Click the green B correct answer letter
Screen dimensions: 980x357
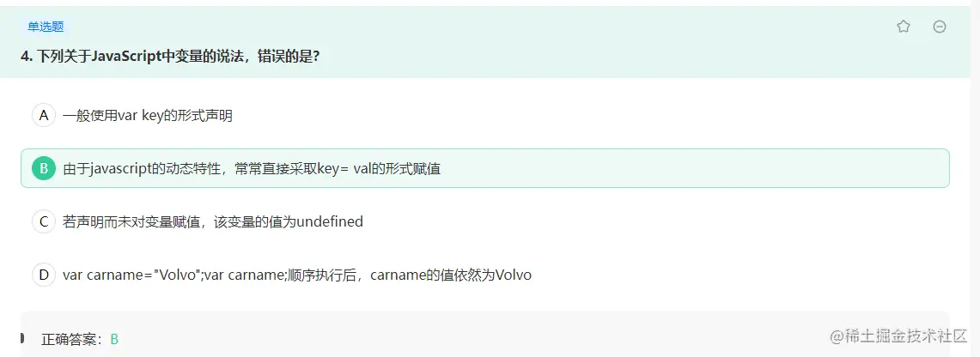(x=114, y=340)
